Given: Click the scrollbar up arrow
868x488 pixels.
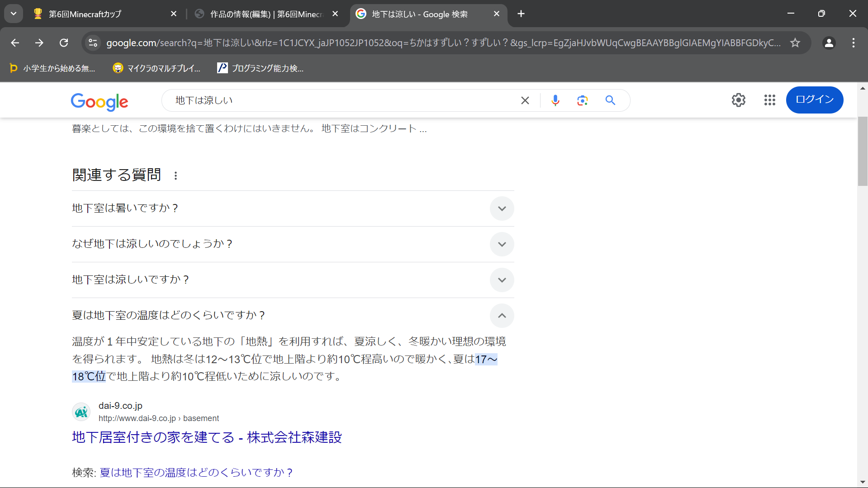Looking at the screenshot, I should point(863,88).
